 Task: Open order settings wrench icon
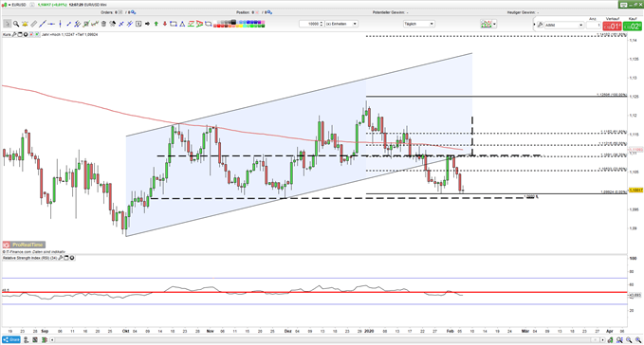click(540, 25)
